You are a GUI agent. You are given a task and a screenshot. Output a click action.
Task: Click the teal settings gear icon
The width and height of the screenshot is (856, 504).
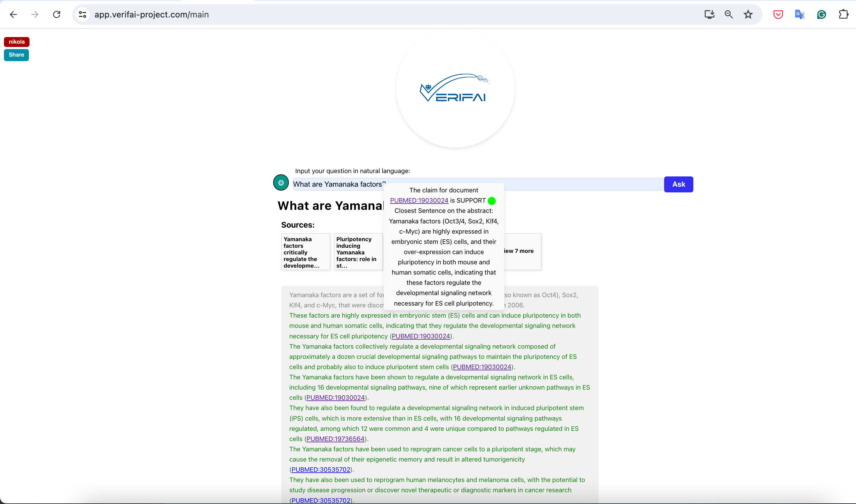click(281, 183)
